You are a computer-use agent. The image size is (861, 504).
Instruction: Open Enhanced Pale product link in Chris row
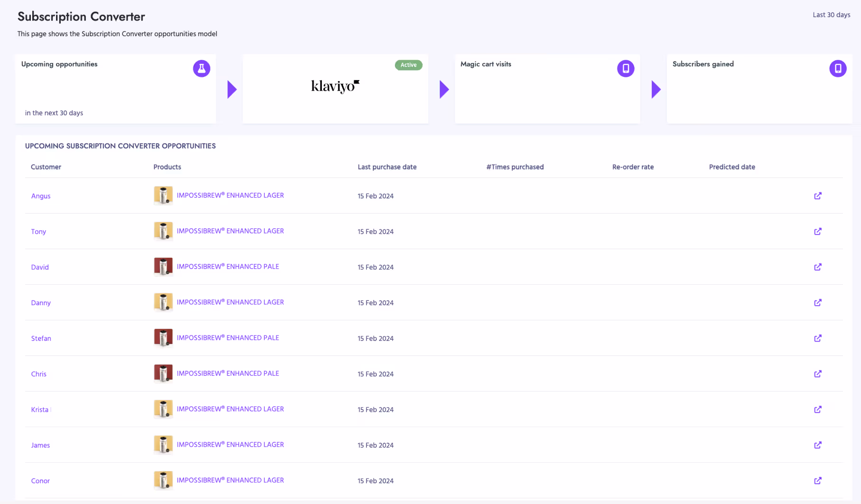228,373
